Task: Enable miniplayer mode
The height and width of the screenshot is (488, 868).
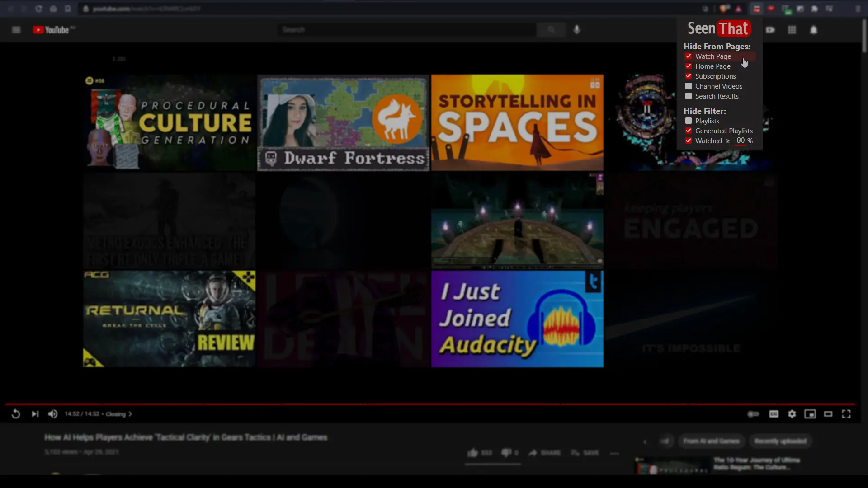Action: (x=810, y=414)
